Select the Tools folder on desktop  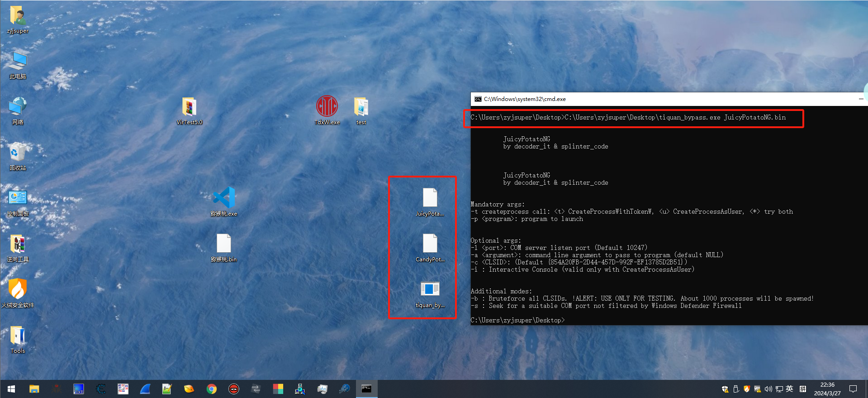coord(18,340)
